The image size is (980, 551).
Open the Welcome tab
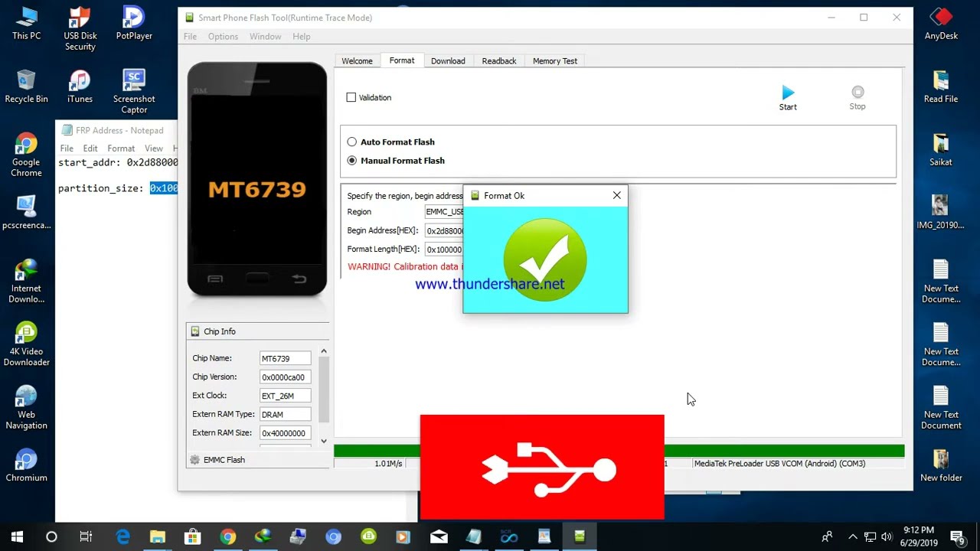[357, 61]
